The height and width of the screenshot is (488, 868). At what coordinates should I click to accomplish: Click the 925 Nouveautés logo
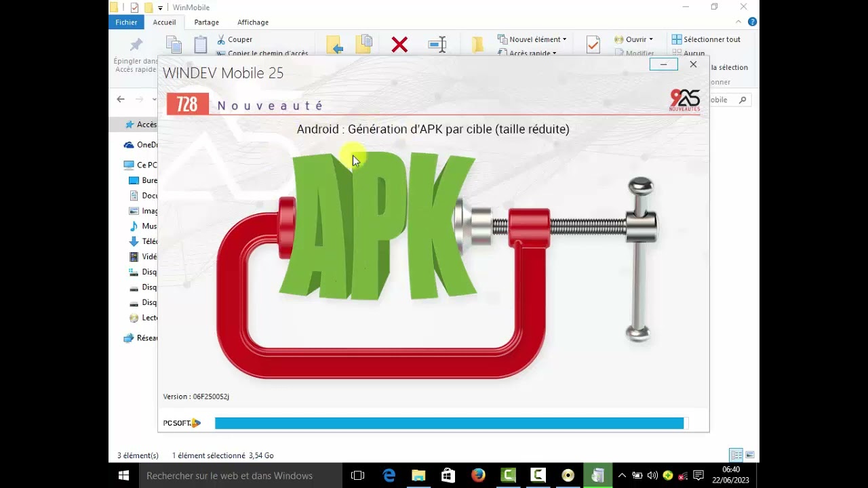684,100
